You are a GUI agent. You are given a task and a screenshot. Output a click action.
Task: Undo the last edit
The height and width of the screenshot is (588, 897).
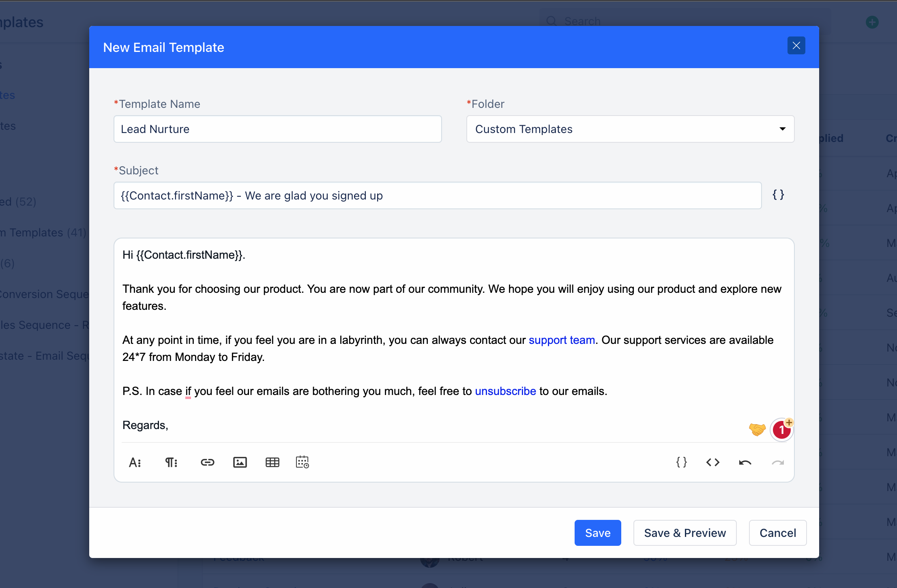pyautogui.click(x=745, y=462)
